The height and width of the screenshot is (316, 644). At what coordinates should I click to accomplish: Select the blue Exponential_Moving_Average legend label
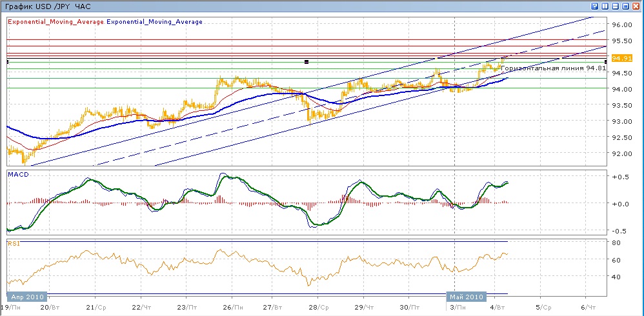pyautogui.click(x=154, y=22)
